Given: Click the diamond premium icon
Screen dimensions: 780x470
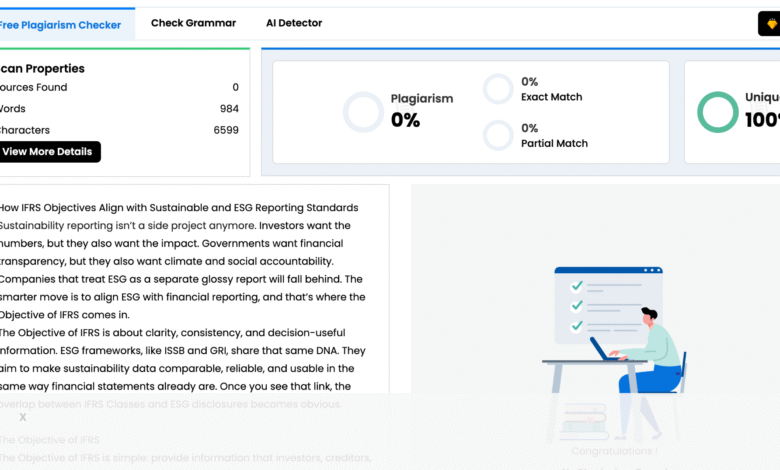Looking at the screenshot, I should 770,24.
